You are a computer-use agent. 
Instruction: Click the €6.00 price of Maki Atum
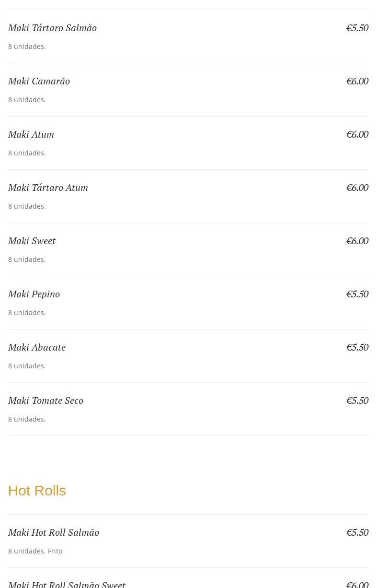pyautogui.click(x=357, y=134)
